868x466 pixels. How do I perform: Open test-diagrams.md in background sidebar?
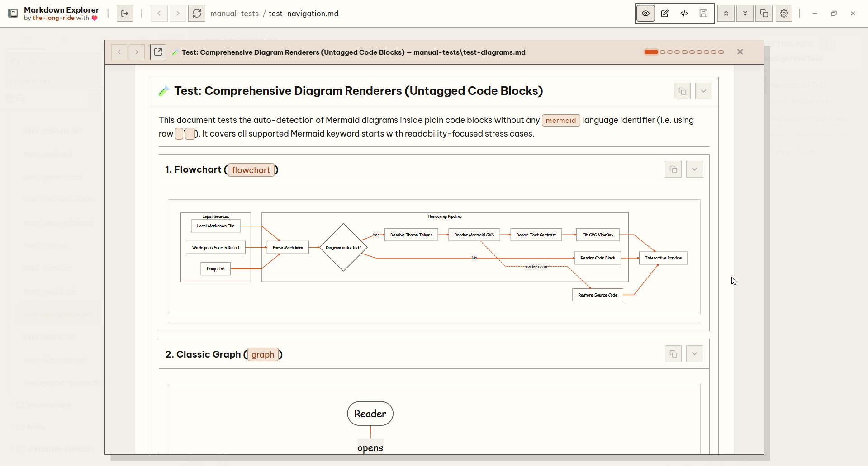click(x=56, y=360)
